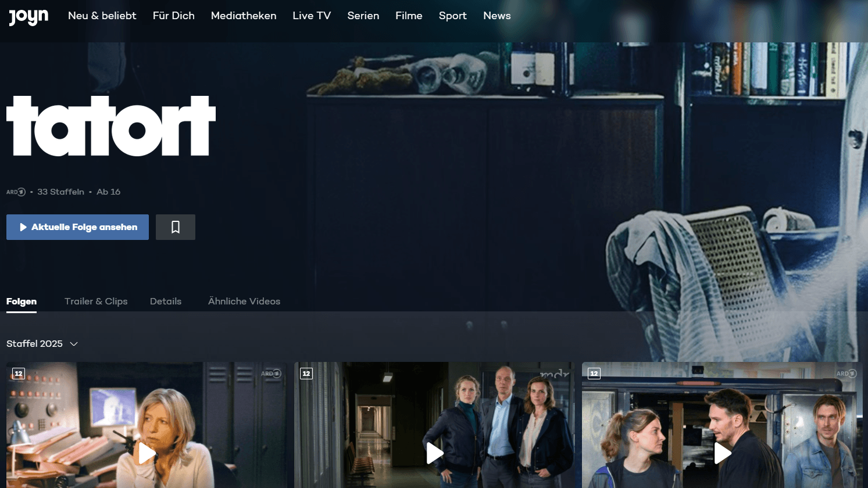Open the Serien category
The image size is (868, 488).
point(363,16)
